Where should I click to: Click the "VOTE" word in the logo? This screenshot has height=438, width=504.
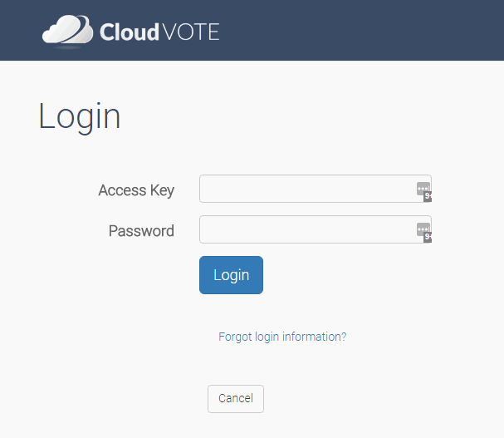pos(192,32)
